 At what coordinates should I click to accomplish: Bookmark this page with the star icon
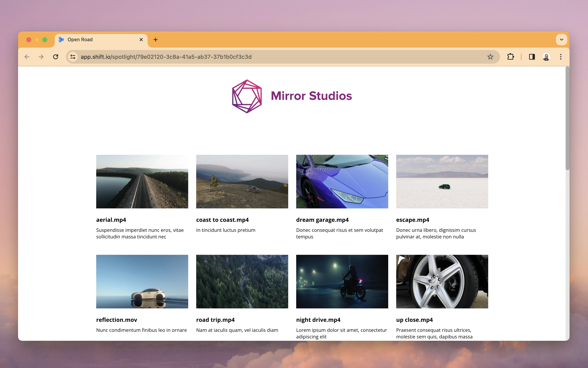coord(490,57)
